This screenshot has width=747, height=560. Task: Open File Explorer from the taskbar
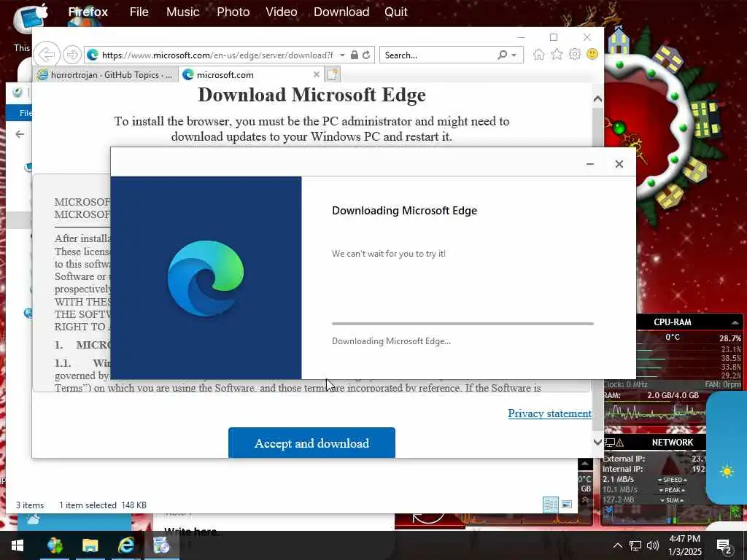pos(90,545)
